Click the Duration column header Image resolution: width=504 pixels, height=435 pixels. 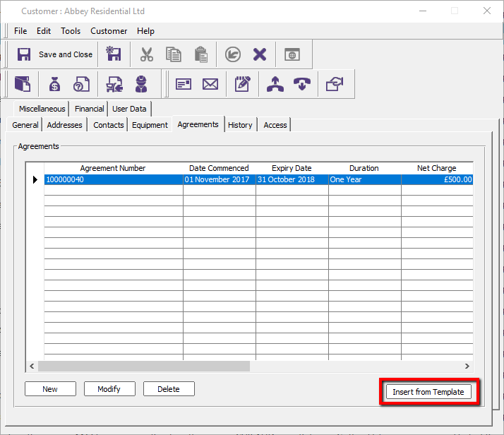point(364,168)
